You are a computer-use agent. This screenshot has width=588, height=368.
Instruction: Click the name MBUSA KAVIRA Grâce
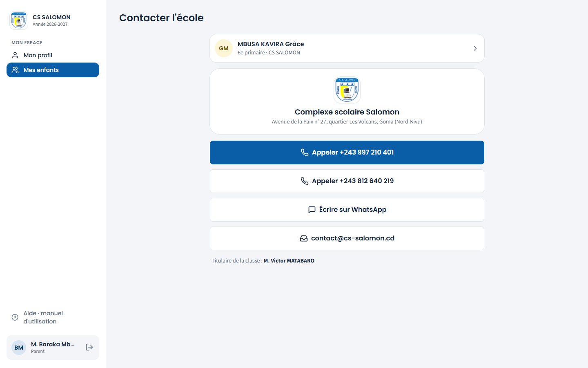pos(271,44)
